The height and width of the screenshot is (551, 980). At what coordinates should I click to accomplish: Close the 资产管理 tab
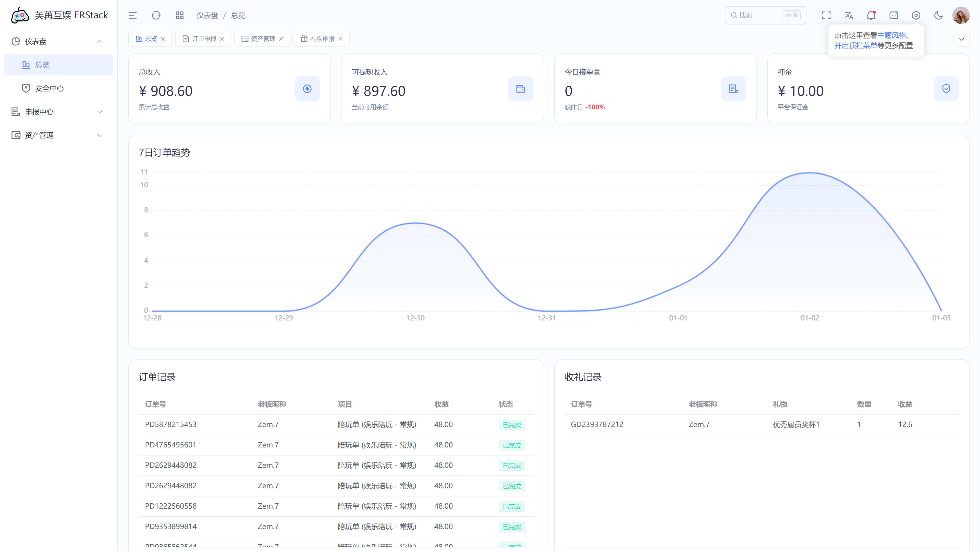point(281,39)
